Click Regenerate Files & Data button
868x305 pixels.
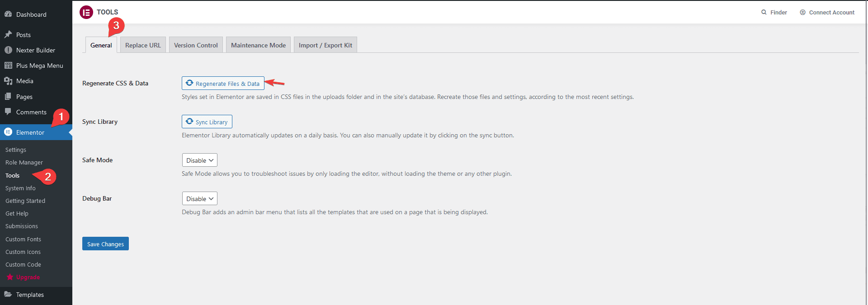pos(223,83)
